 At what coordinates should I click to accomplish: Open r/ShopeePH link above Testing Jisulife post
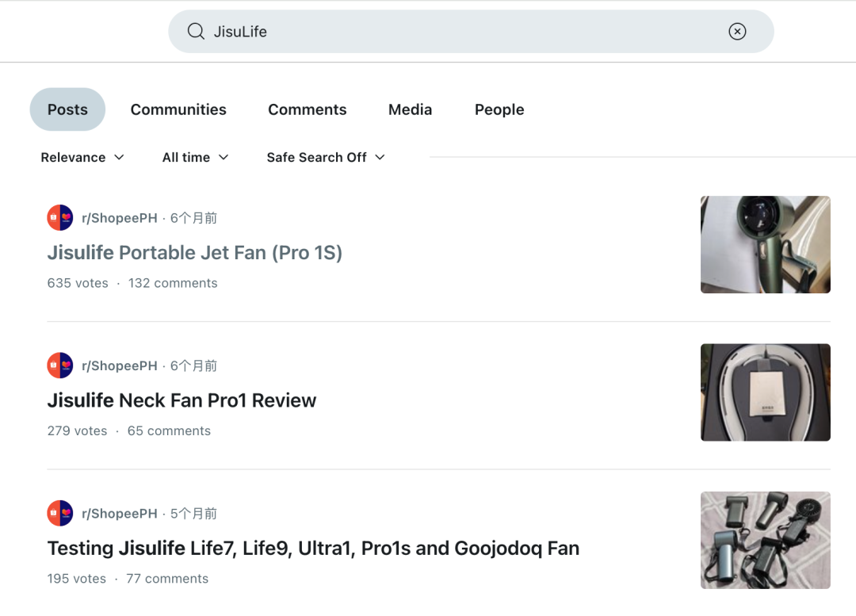click(x=120, y=514)
